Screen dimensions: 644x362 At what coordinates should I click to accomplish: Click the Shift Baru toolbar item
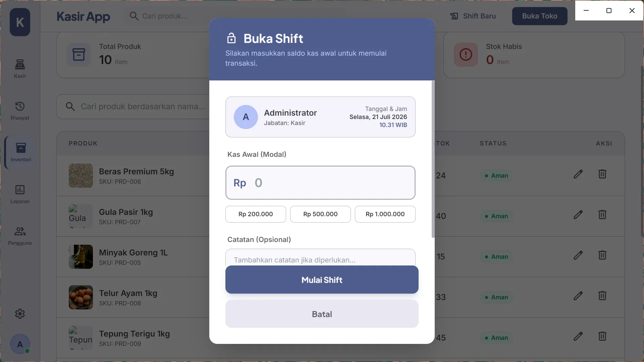coord(473,16)
